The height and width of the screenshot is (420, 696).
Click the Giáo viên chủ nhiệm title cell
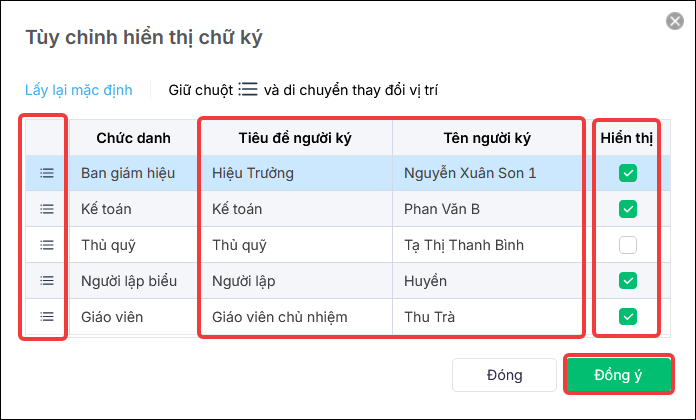pos(297,317)
